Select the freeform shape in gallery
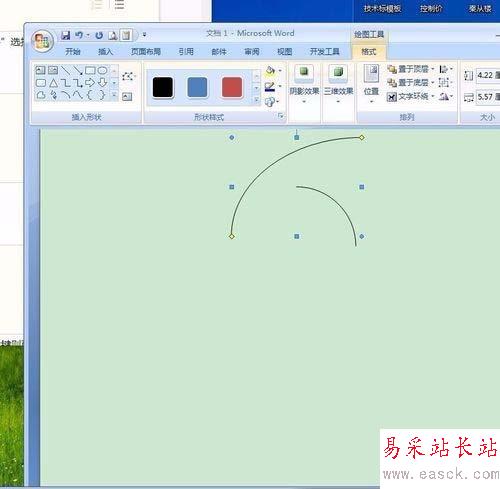Screen dimensions: 500x489 tap(41, 95)
